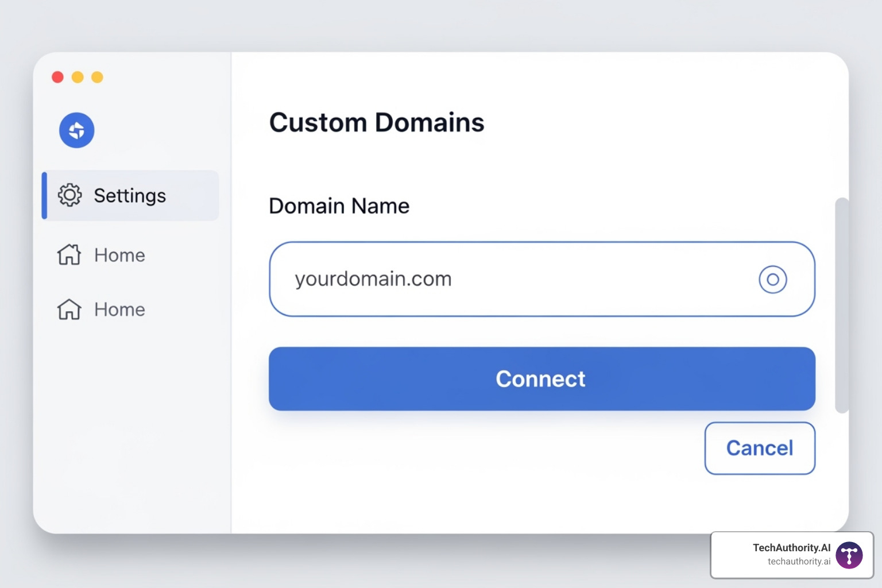Image resolution: width=882 pixels, height=588 pixels.
Task: Click the house icon beside the second Home
Action: pyautogui.click(x=68, y=309)
